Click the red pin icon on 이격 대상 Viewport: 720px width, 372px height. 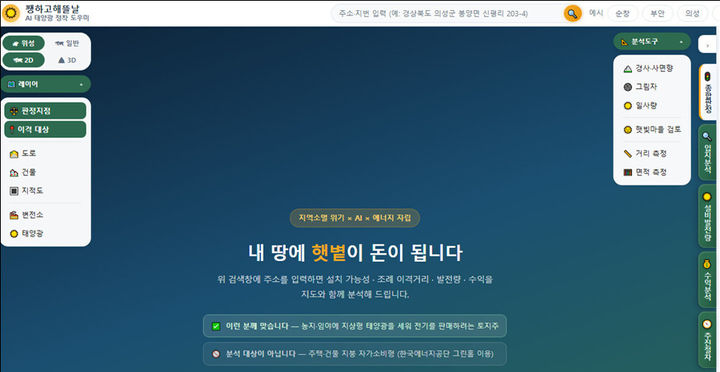pyautogui.click(x=12, y=130)
